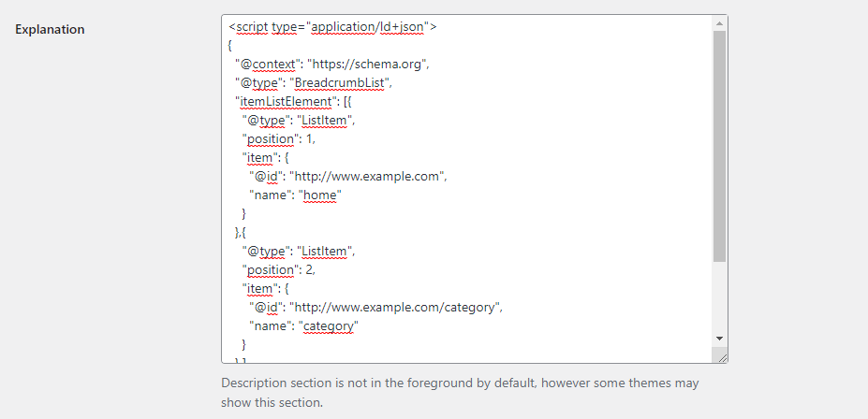Click the Explanation field label
The image size is (868, 419).
coord(50,29)
